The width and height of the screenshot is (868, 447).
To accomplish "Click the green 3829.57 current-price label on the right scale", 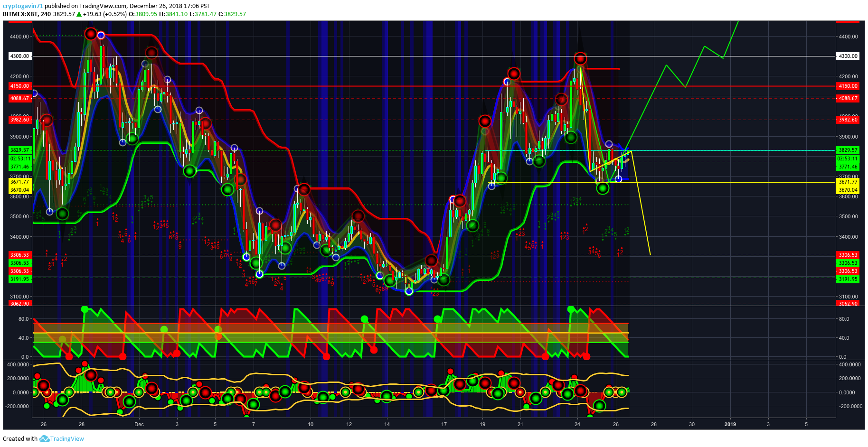I will click(848, 150).
